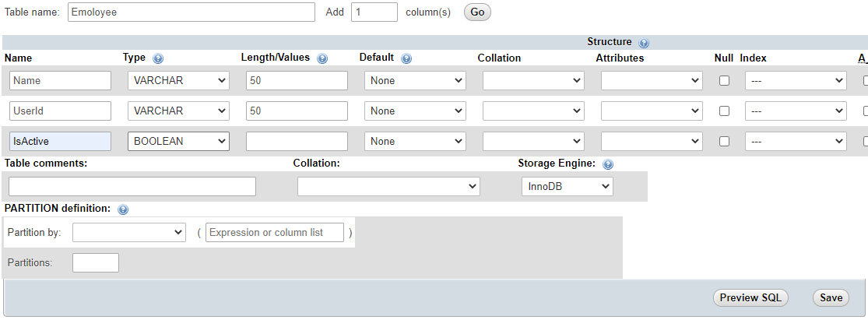Click the Length/Values help icon
Screen dimensions: 868x320
[322, 58]
